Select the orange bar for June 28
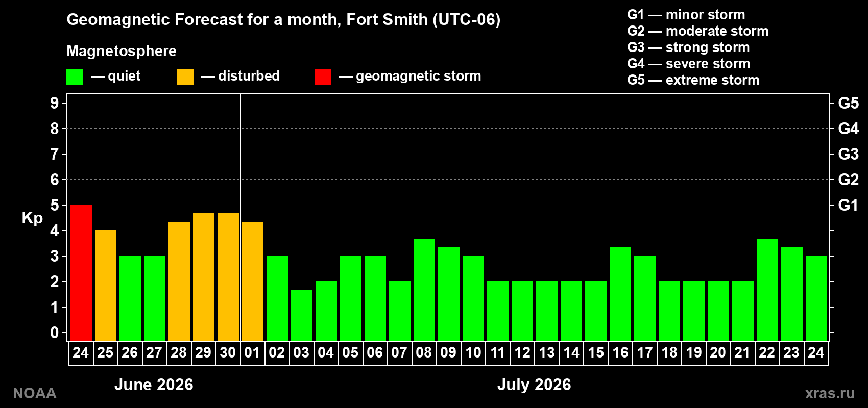 [x=179, y=282]
